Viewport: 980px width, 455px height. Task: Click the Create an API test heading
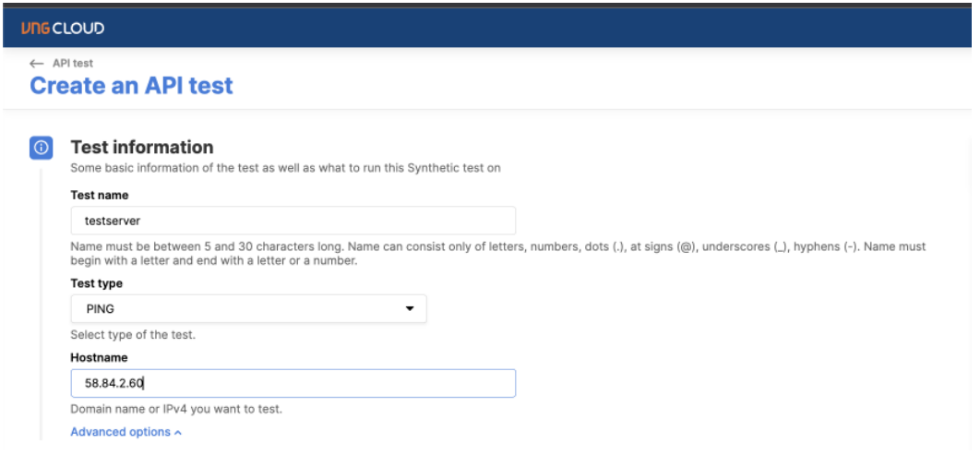tap(131, 87)
